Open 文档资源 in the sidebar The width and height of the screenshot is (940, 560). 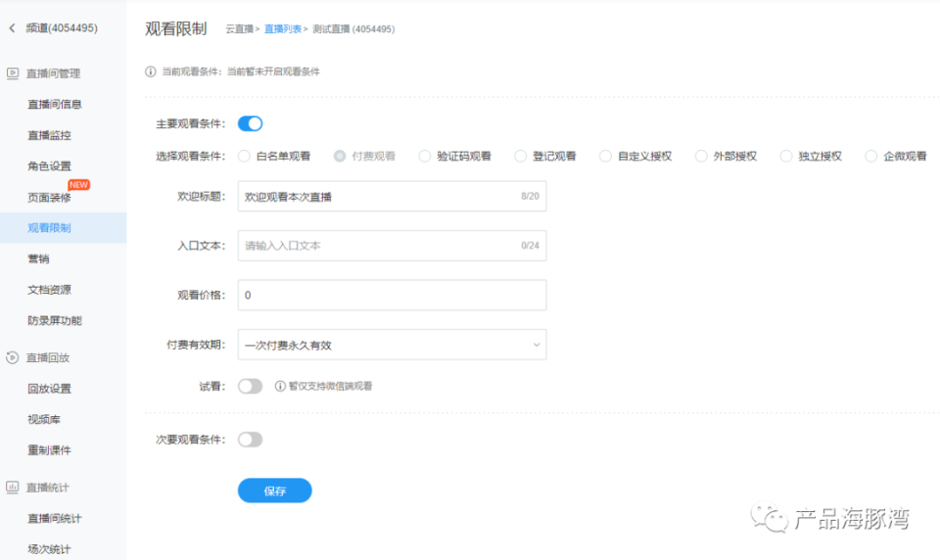click(x=49, y=290)
